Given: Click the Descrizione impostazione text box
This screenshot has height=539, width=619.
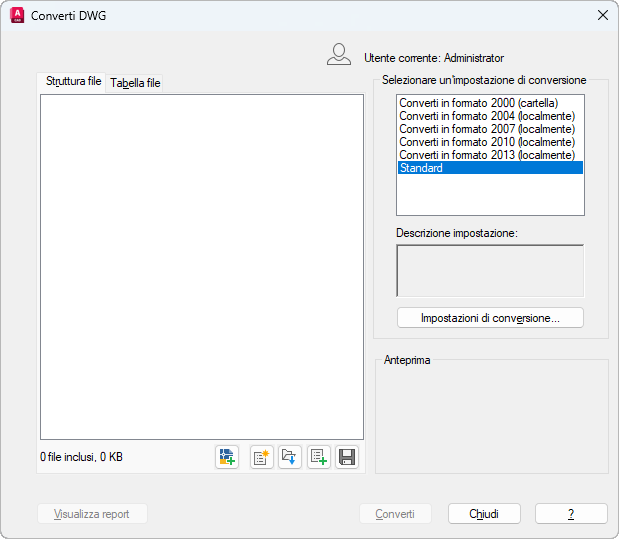Looking at the screenshot, I should pyautogui.click(x=490, y=271).
